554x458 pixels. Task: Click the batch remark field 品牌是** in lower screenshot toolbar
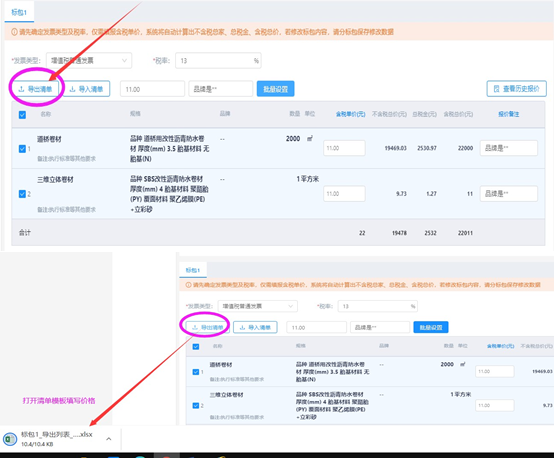coord(380,327)
